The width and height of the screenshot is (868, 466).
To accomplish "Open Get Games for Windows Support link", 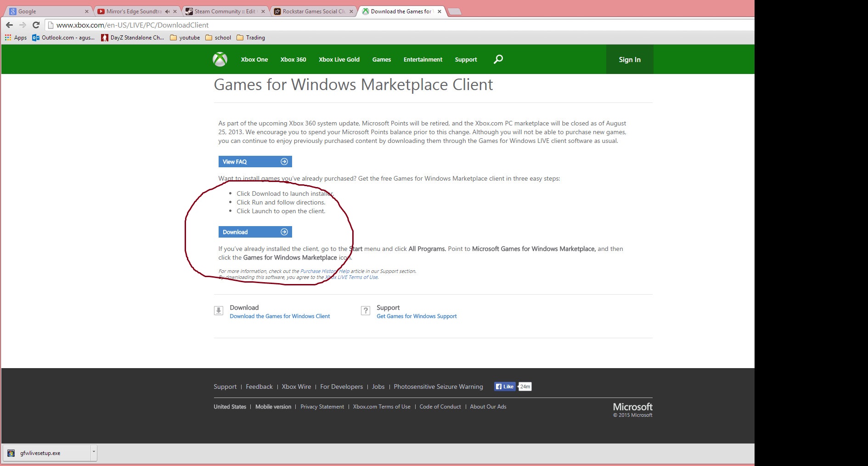I will coord(417,316).
